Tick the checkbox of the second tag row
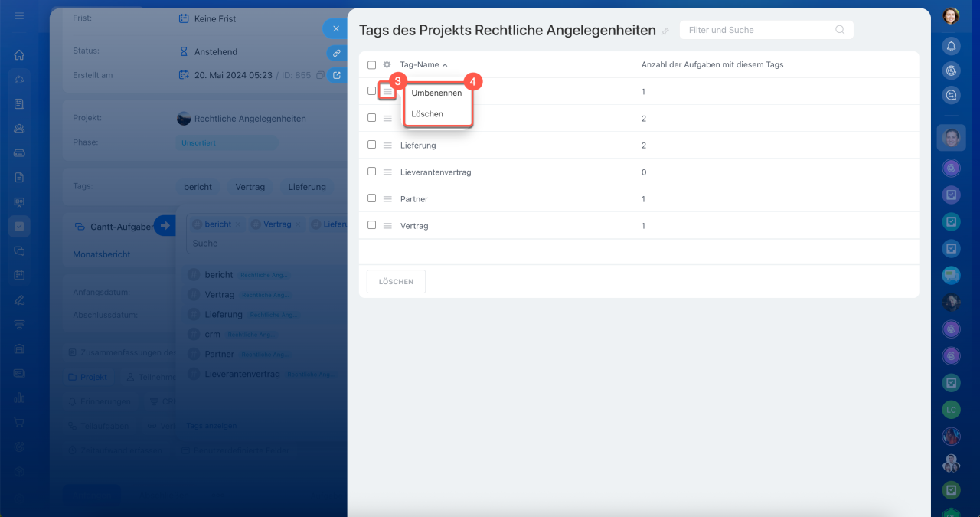The image size is (980, 517). (371, 118)
